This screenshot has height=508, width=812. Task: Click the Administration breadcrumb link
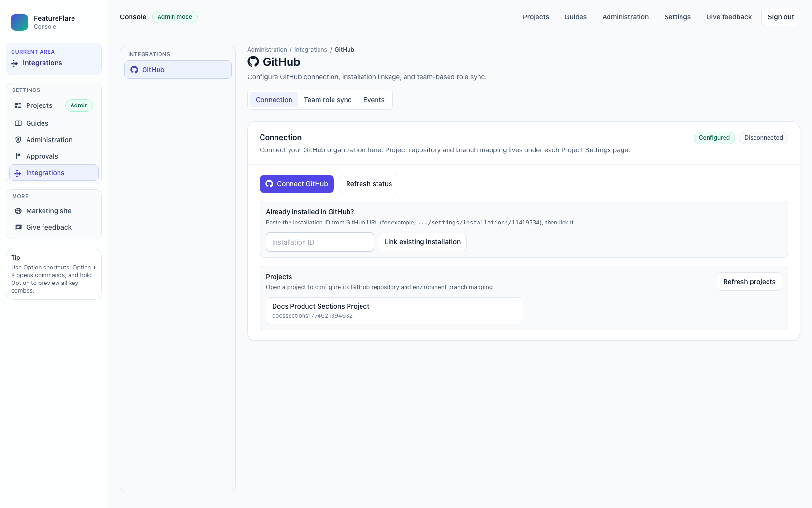tap(267, 50)
